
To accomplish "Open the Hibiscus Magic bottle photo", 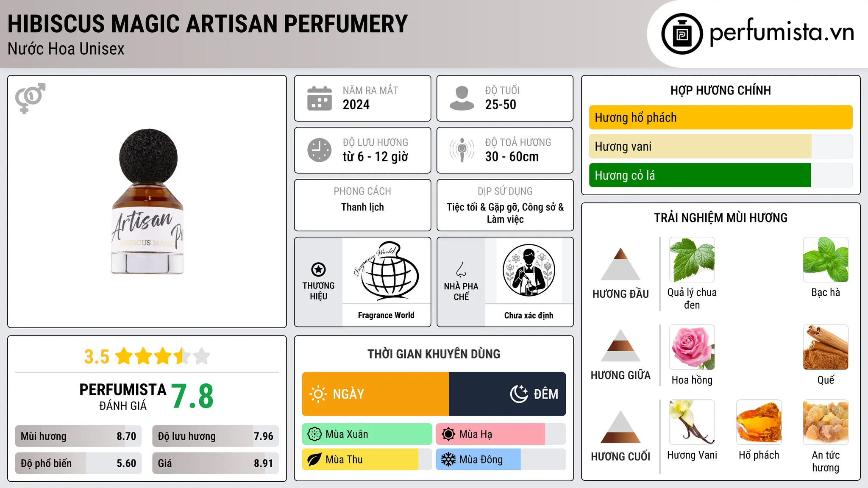I will point(147,202).
